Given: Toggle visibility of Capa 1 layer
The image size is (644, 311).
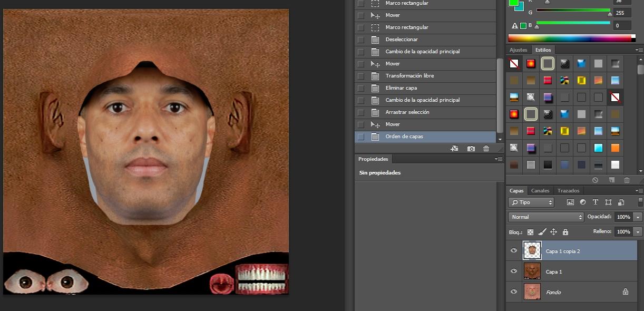Looking at the screenshot, I should tap(514, 271).
